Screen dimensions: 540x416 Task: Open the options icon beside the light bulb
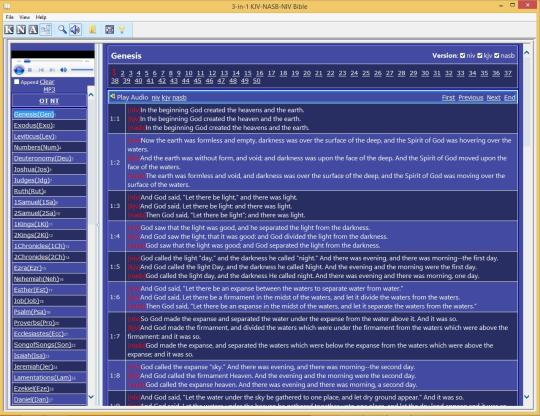point(110,30)
